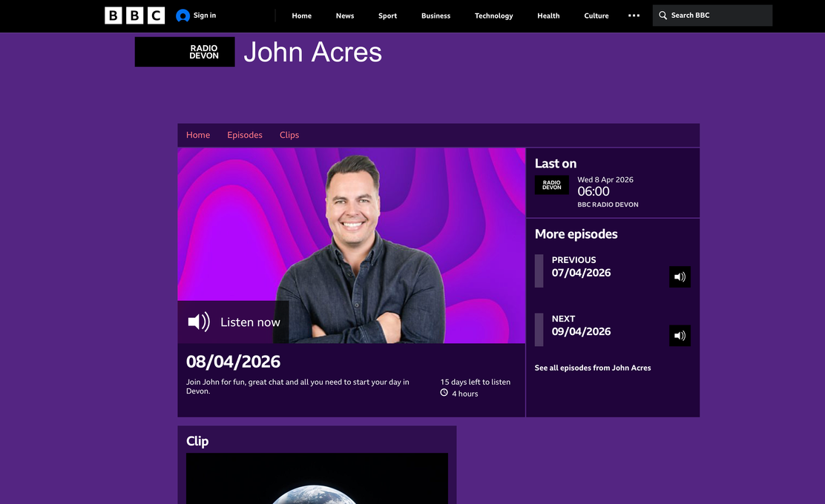Viewport: 825px width, 504px height.
Task: Open the BBC logo homepage link
Action: (x=134, y=16)
